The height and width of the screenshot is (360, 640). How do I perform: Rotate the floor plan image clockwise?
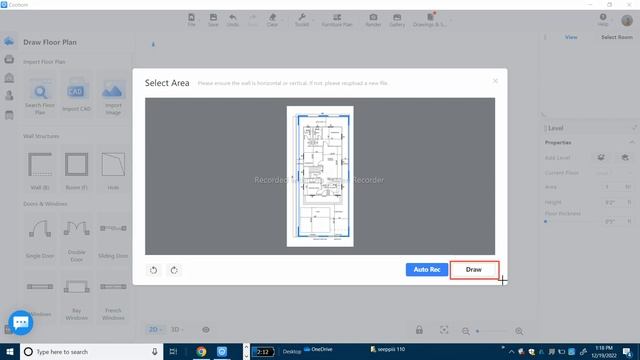click(174, 270)
